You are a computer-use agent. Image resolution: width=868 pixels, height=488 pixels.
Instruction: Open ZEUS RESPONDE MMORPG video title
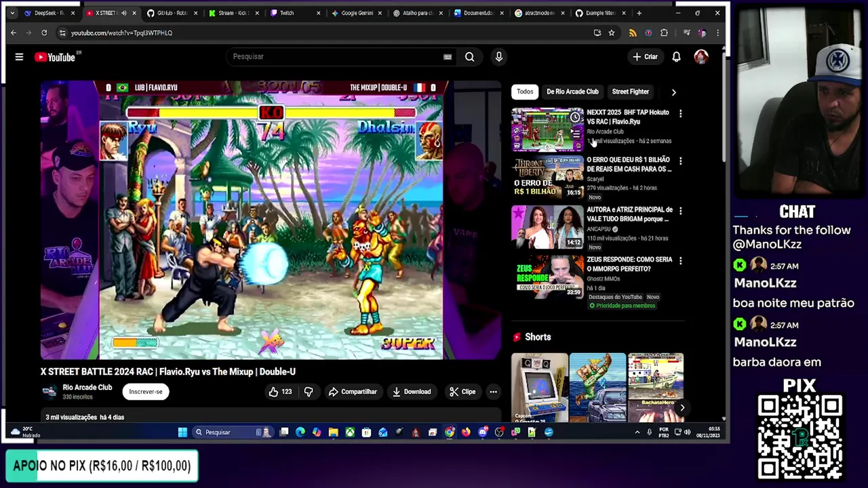(629, 264)
